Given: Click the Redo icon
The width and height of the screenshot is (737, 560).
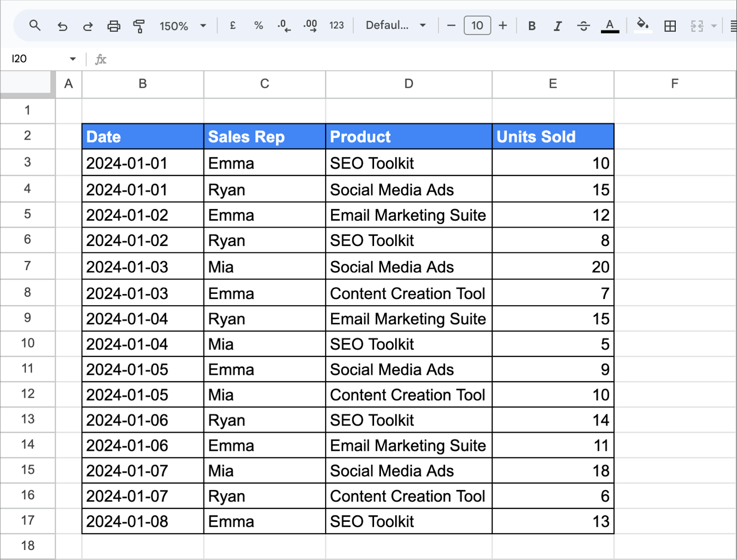Looking at the screenshot, I should pyautogui.click(x=88, y=26).
